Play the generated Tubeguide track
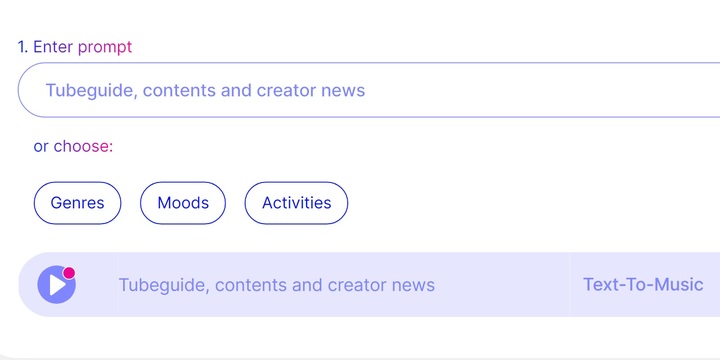Viewport: 720px width, 360px height. 56,285
